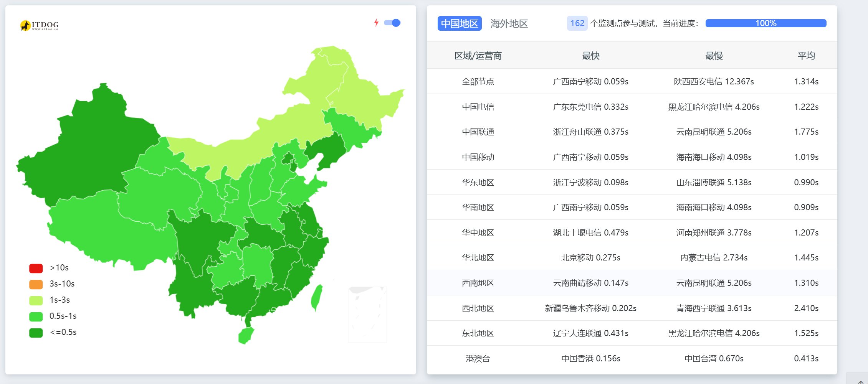868x384 pixels.
Task: Click the red >10s legend swatch
Action: (x=36, y=268)
